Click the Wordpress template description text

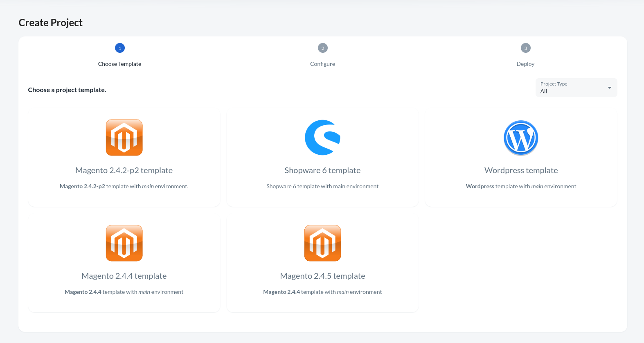[x=521, y=186]
